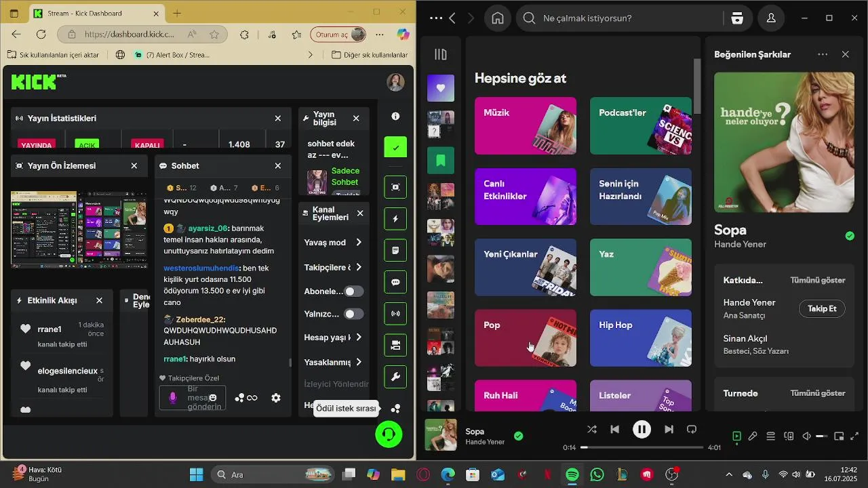Expand Yasaklanmış option chevron

point(359,362)
